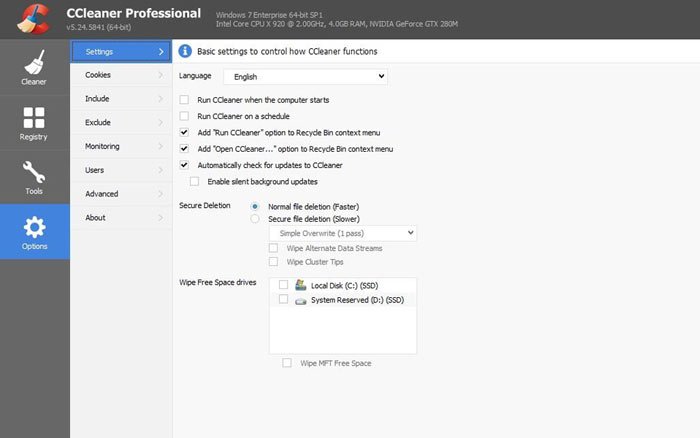
Task: Select the Options gear icon
Action: coord(34,227)
